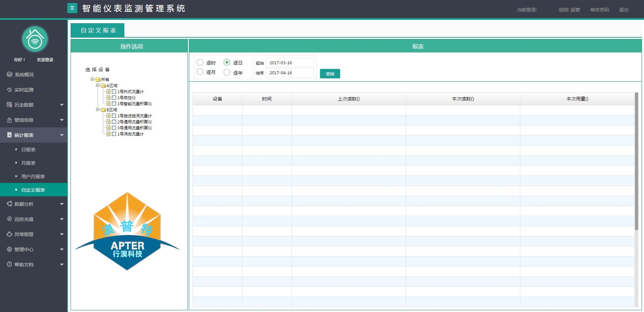Image resolution: width=644 pixels, height=312 pixels.
Task: Click the 异常报警 alarm icon
Action: click(9, 234)
